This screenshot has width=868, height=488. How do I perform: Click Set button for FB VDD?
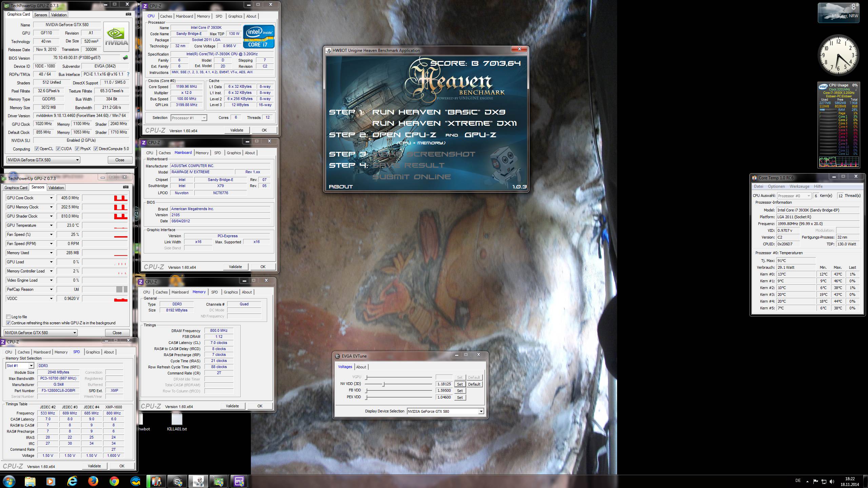coord(460,391)
